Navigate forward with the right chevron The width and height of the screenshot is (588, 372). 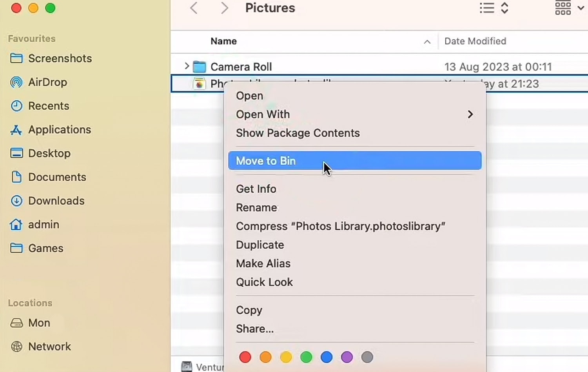(224, 8)
